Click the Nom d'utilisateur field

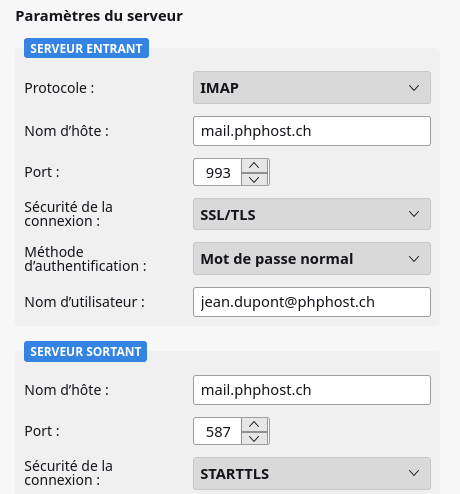click(x=312, y=302)
